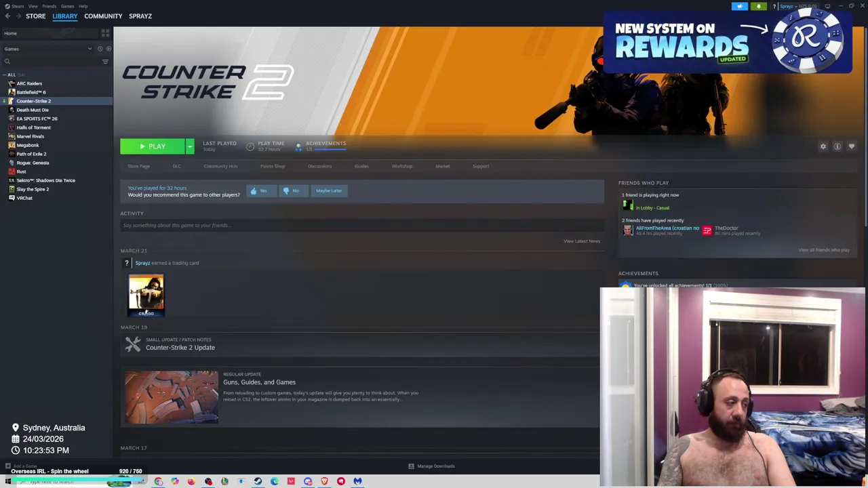Click the library back navigation arrow
Screen dimensions: 868x488
[x=8, y=16]
